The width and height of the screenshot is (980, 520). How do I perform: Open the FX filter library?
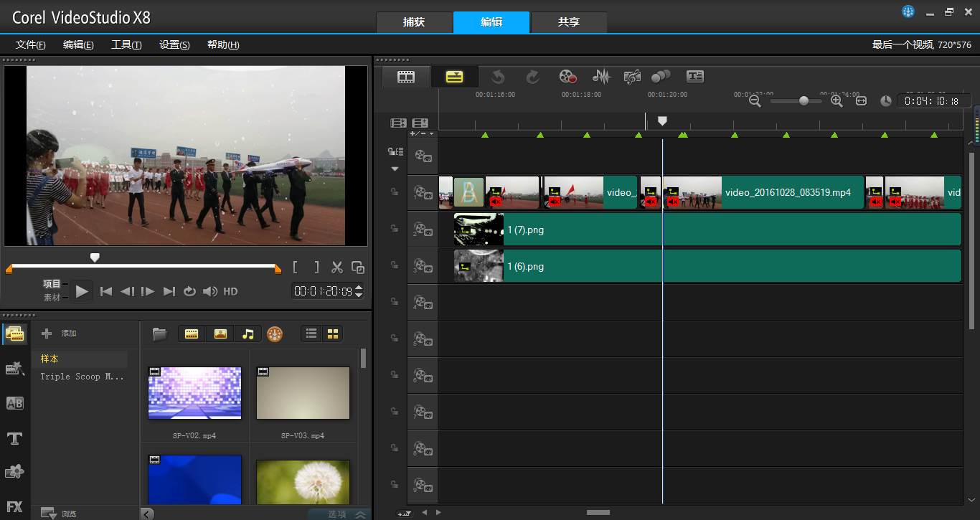click(x=15, y=506)
